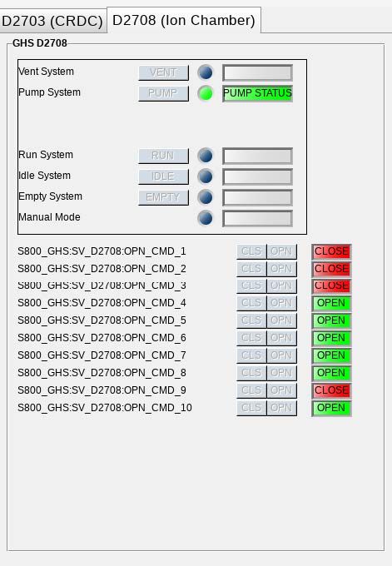Select the D2708 (Ion Chamber) tab
Viewport: 392px width, 566px height.
click(184, 20)
